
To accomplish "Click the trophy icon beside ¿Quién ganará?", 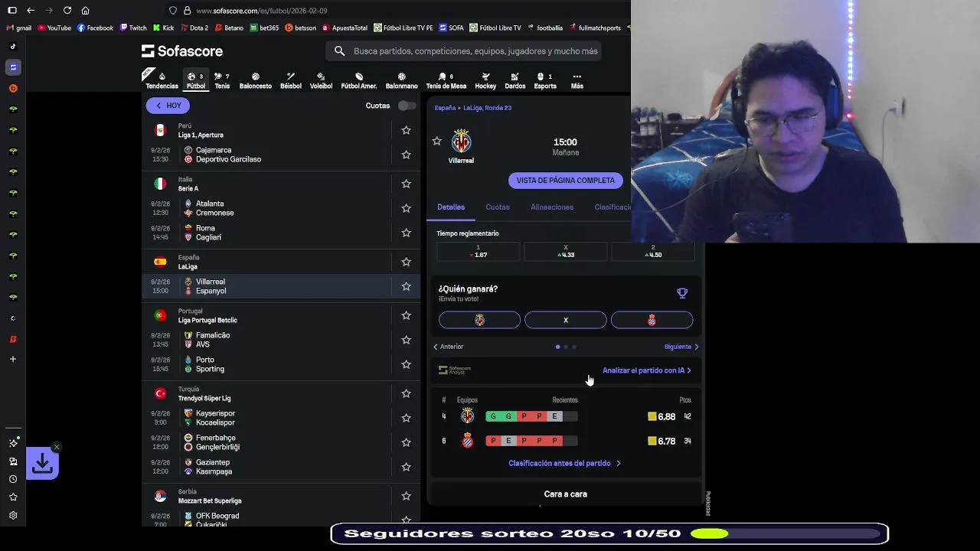I will [682, 293].
